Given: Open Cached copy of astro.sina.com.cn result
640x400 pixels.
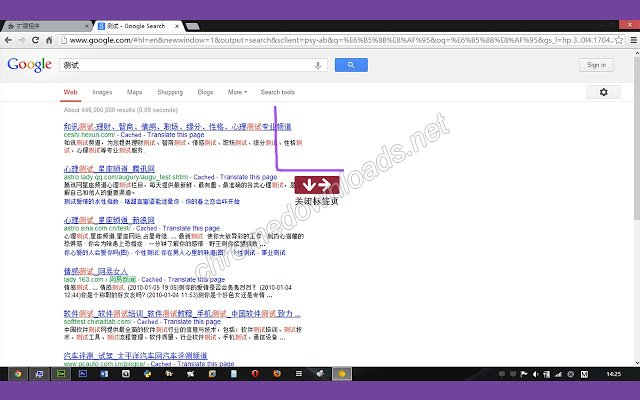Looking at the screenshot, I should coord(147,228).
